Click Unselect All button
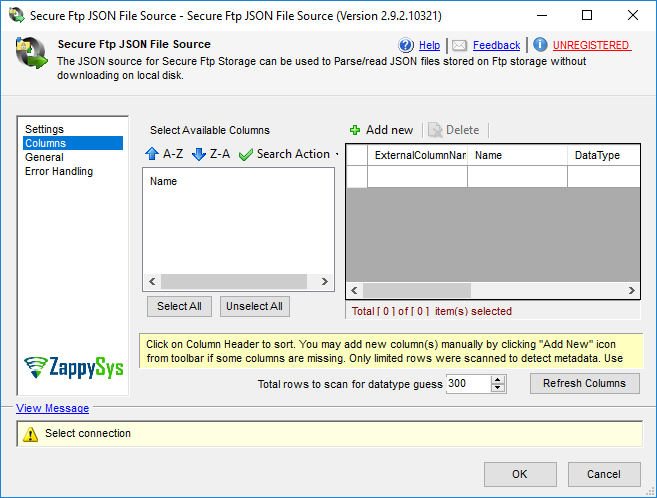Screen dimensions: 657x498 (255, 307)
